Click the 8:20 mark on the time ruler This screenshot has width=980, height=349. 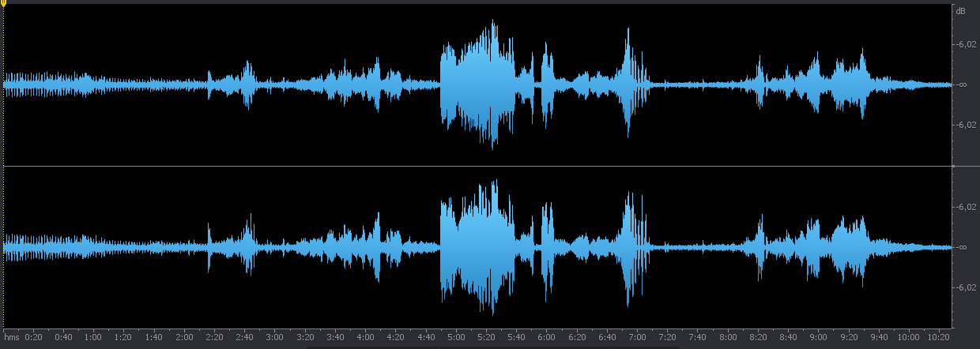[x=757, y=337]
